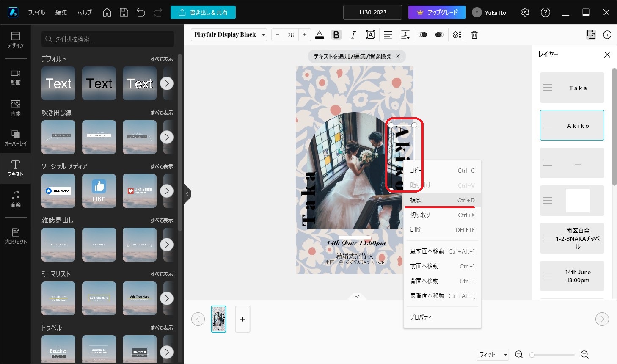Choose 最前面へ移動 from the context menu
The width and height of the screenshot is (617, 364).
click(442, 251)
